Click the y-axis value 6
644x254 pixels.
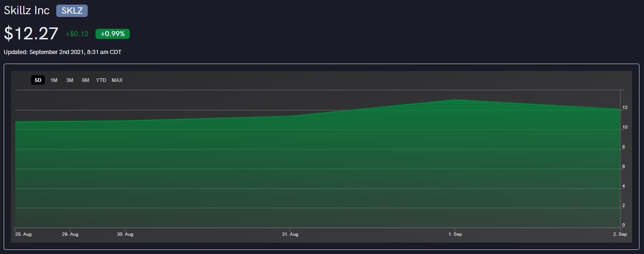click(623, 167)
